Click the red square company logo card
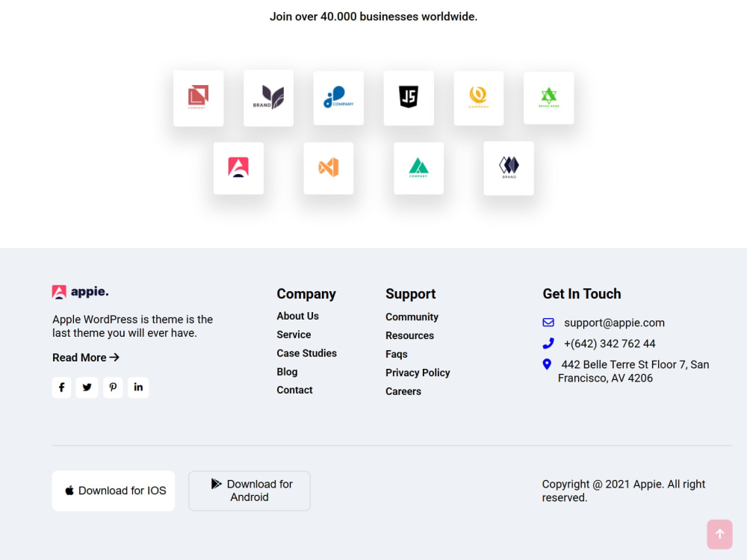The height and width of the screenshot is (560, 747). pyautogui.click(x=198, y=98)
